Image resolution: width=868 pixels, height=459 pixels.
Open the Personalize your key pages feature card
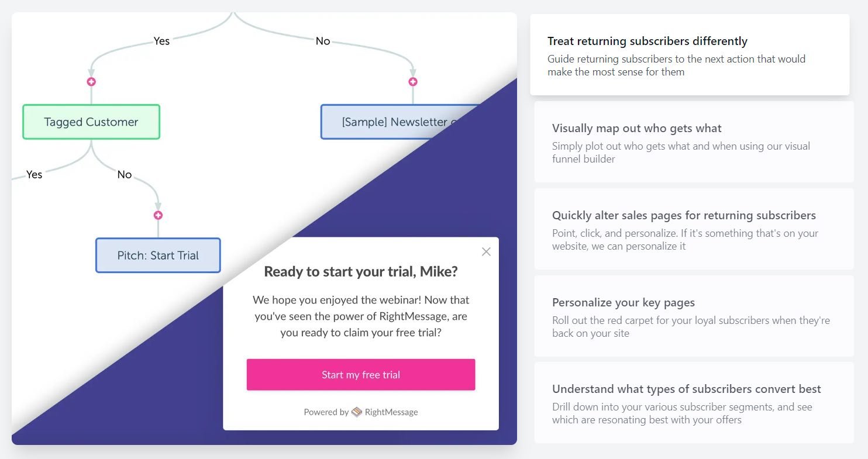coord(694,316)
